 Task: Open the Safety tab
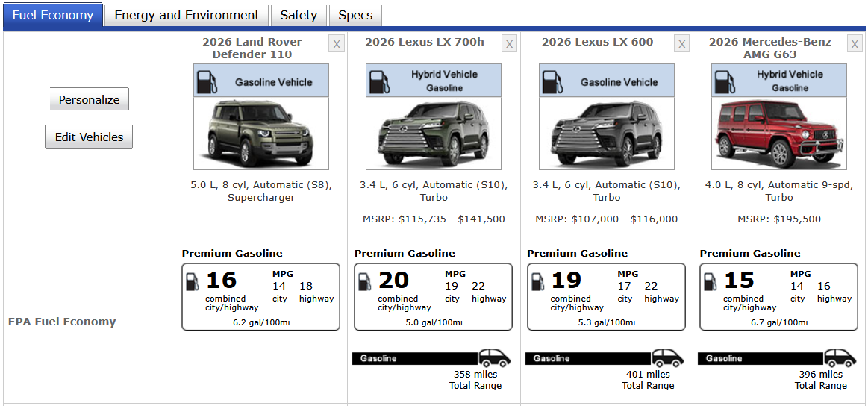click(299, 15)
